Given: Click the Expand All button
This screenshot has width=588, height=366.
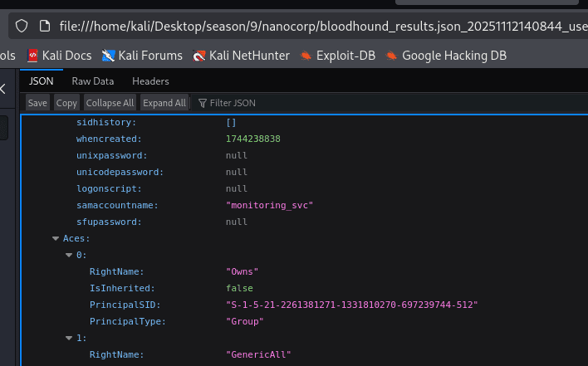Looking at the screenshot, I should click(x=164, y=103).
